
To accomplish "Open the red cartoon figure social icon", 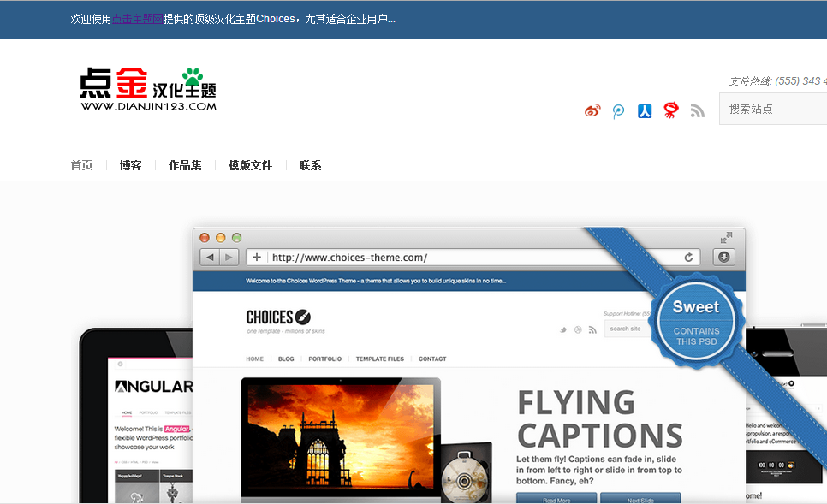I will coord(671,110).
